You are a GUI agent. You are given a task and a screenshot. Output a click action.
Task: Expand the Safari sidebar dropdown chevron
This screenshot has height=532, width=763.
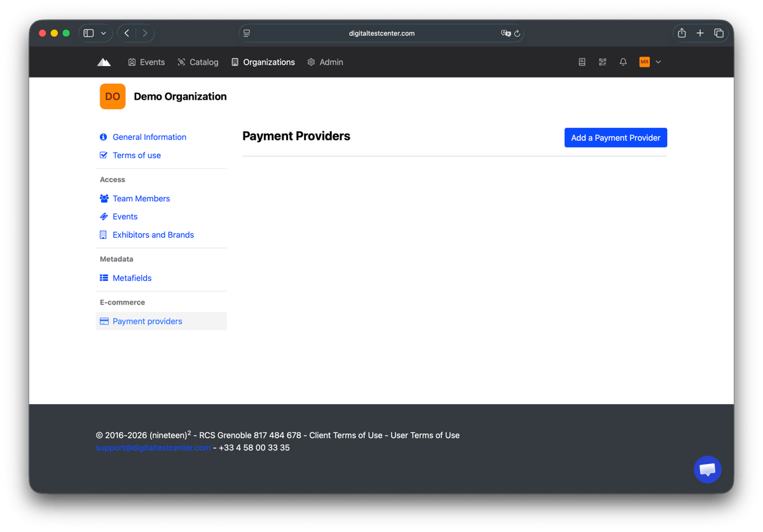[104, 33]
